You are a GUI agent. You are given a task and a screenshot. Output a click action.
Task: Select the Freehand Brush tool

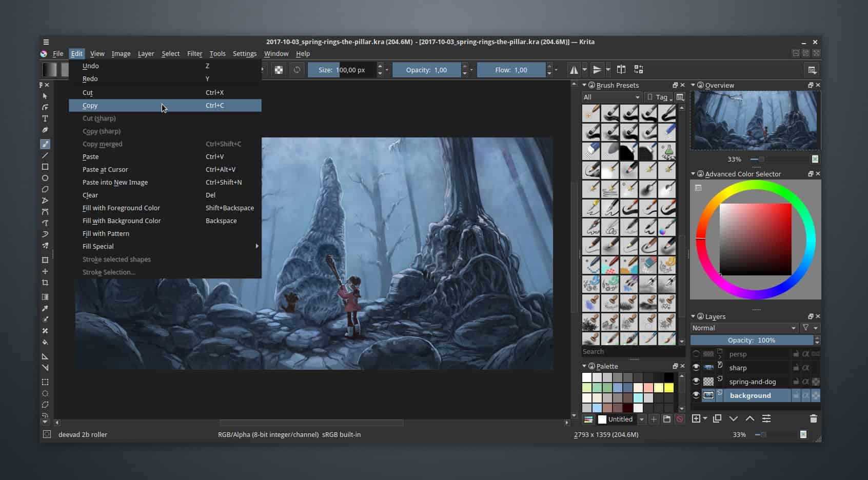pos(45,144)
